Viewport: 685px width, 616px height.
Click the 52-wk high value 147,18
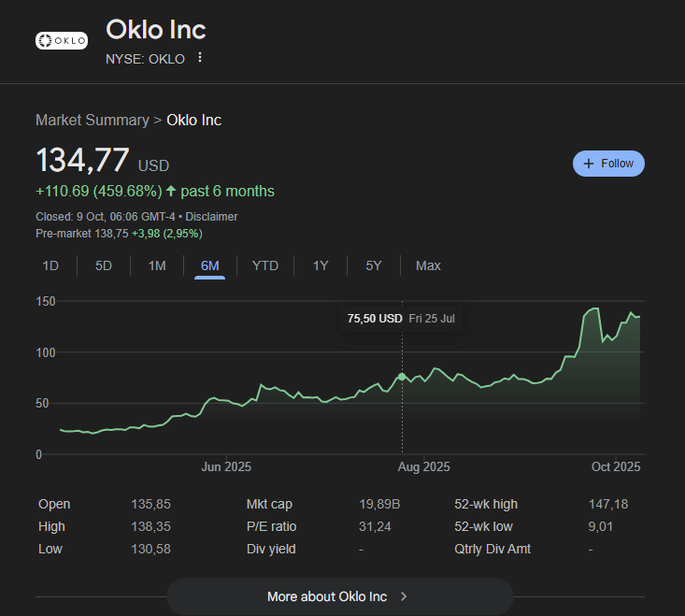point(608,504)
